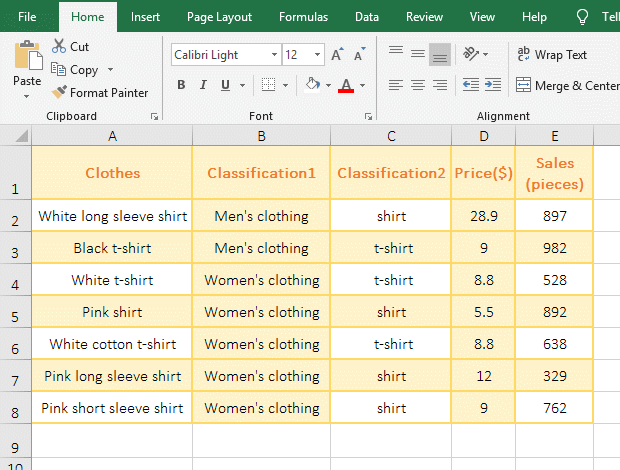Toggle Underline formatting
Viewport: 620px width, 470px height.
pos(225,85)
